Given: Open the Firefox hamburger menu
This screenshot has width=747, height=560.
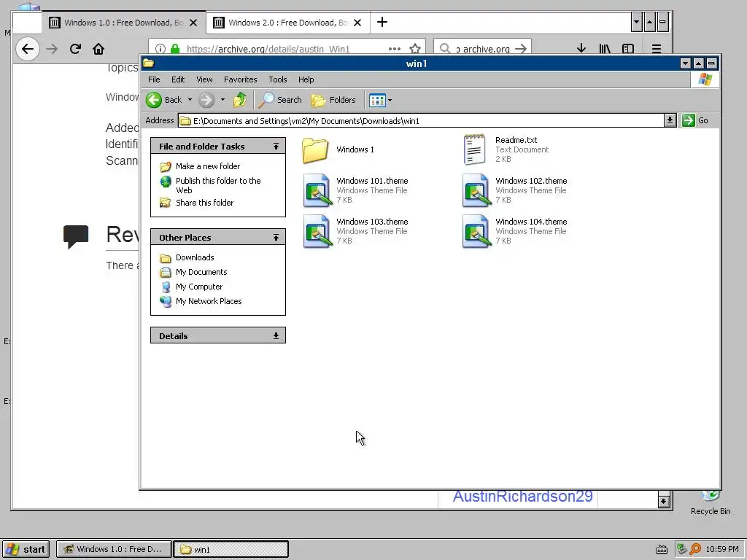Looking at the screenshot, I should [657, 49].
